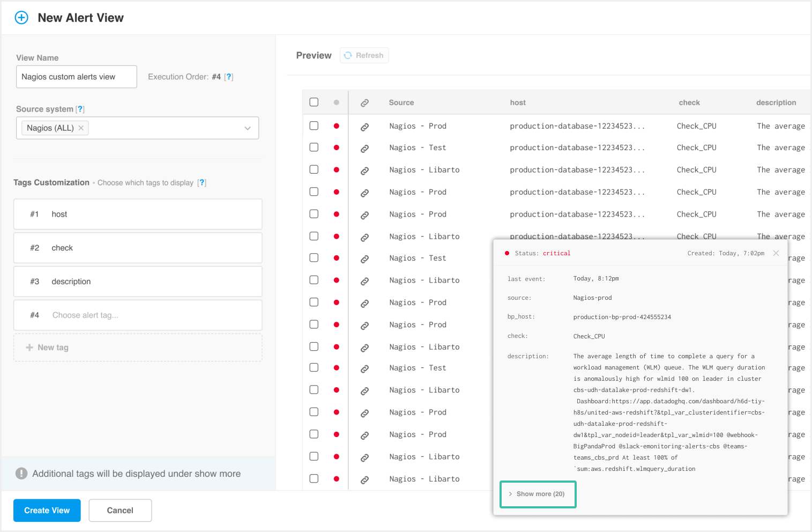Check the first Nagios - Prod row checkbox
The image size is (812, 532).
point(314,125)
